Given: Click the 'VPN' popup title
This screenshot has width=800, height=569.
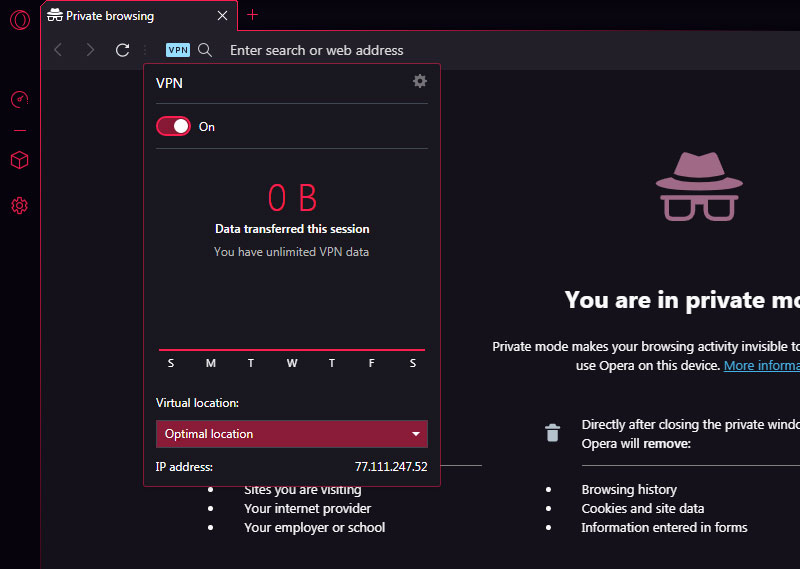Looking at the screenshot, I should [x=169, y=83].
